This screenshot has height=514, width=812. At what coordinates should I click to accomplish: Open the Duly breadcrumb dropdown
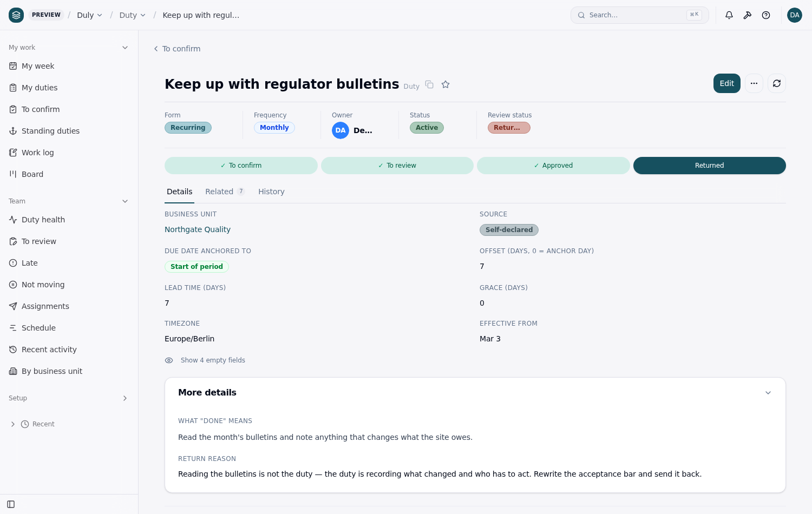tap(90, 15)
